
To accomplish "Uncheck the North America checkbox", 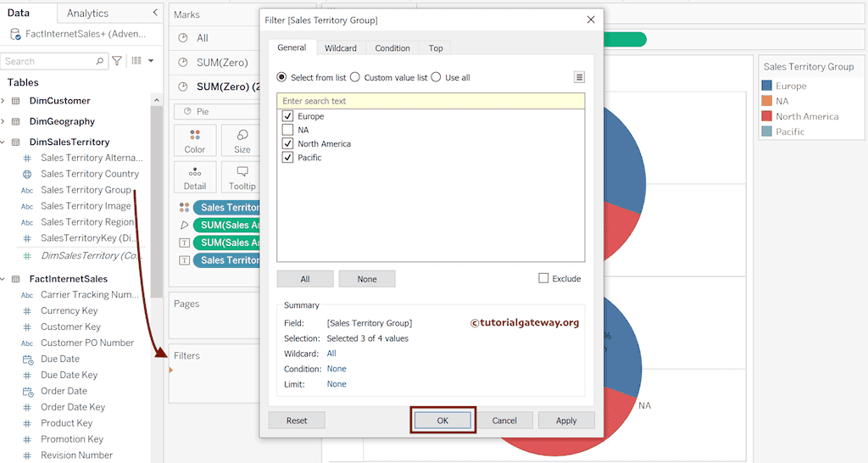I will tap(287, 143).
